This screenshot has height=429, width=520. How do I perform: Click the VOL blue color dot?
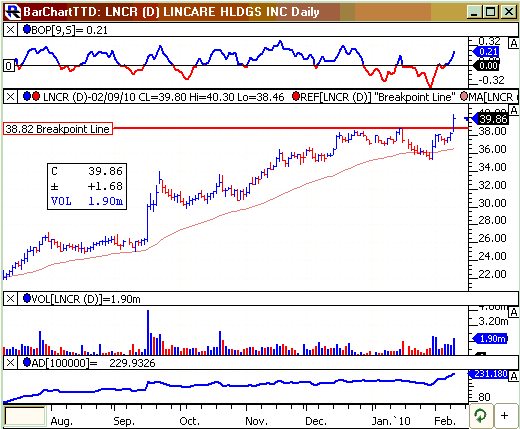27,299
